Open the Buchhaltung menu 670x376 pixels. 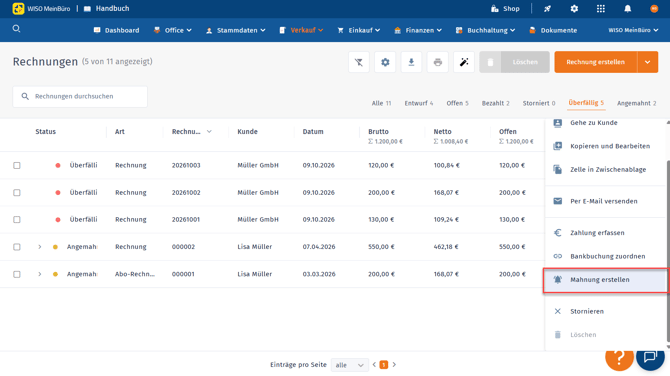pyautogui.click(x=485, y=30)
